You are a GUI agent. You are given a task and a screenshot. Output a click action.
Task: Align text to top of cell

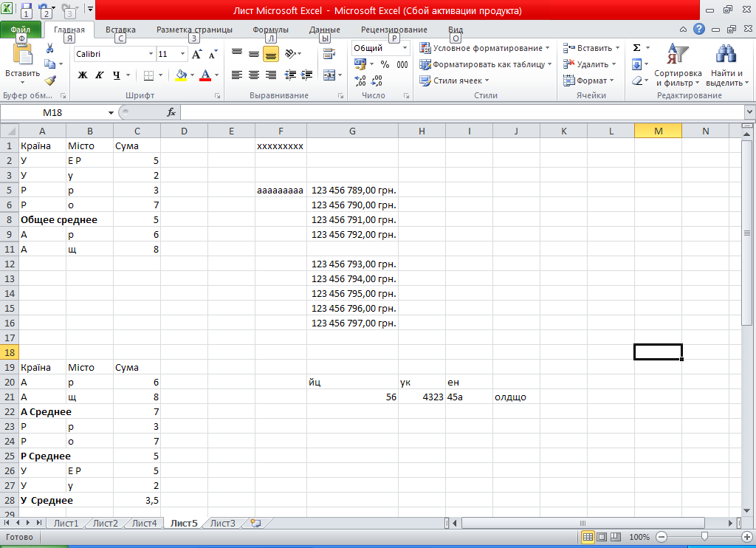coord(237,54)
